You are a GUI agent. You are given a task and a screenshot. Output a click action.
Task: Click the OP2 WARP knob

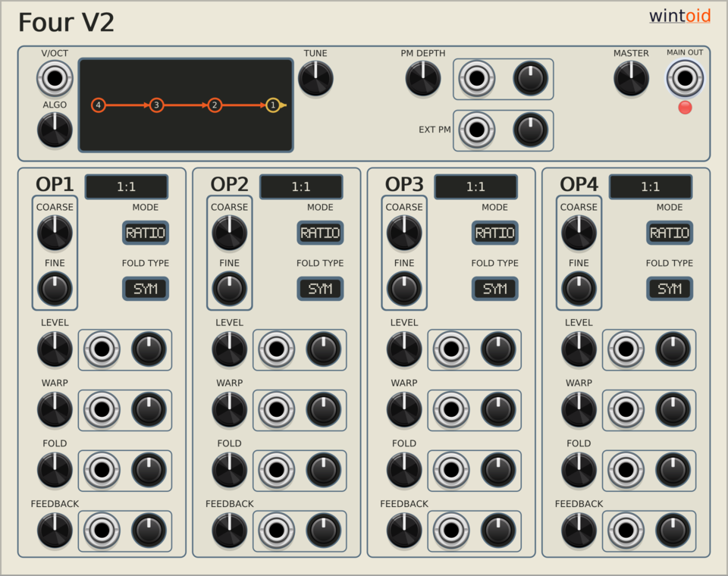[229, 409]
